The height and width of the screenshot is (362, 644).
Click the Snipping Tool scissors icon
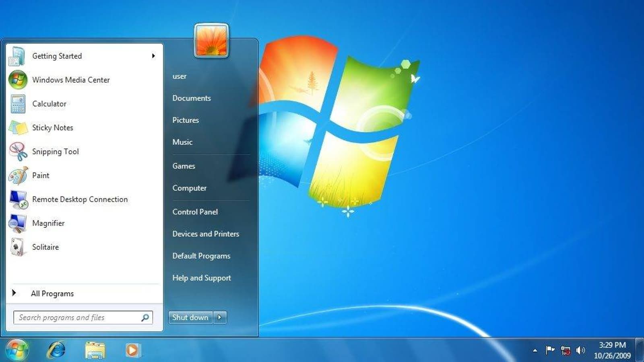18,152
